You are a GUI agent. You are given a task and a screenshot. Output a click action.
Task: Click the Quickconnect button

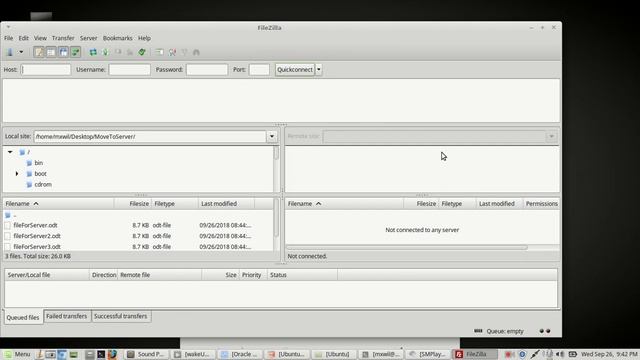(x=295, y=69)
